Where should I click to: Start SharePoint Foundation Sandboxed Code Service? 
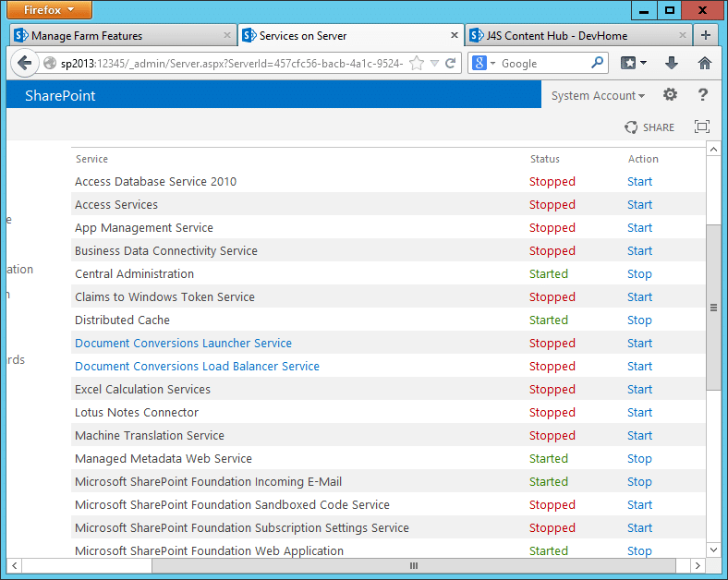click(x=639, y=505)
